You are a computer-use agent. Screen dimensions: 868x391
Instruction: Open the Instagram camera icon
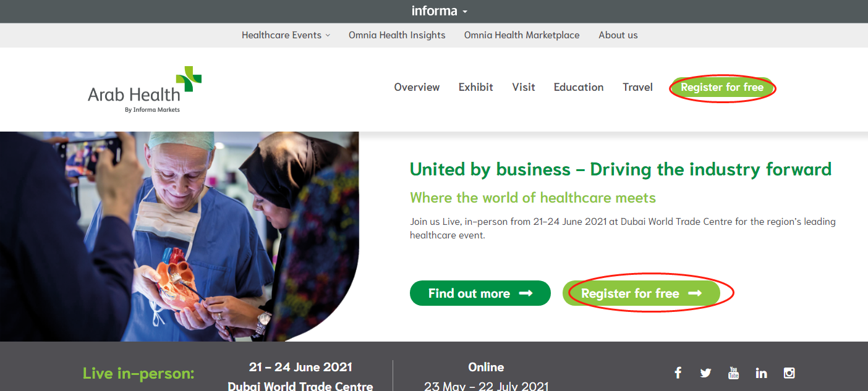pos(789,372)
